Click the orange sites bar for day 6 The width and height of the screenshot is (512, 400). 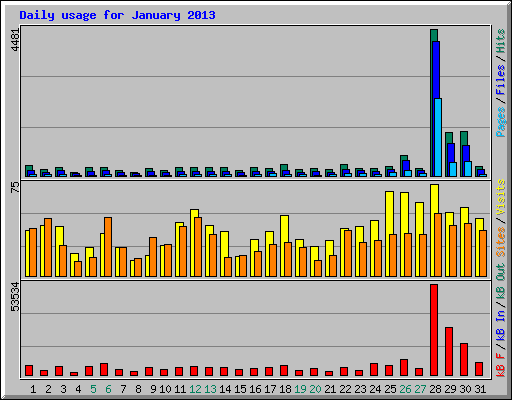108,247
